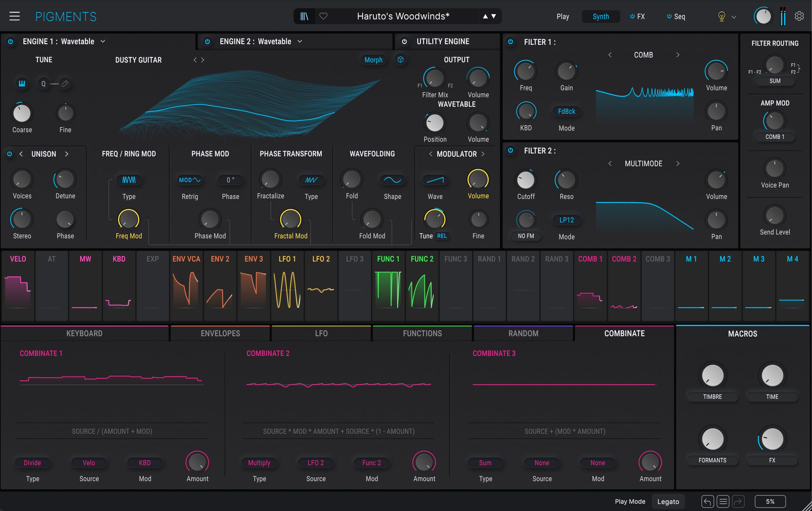The width and height of the screenshot is (812, 511).
Task: Open the FUNCTIONS tab
Action: pyautogui.click(x=422, y=333)
